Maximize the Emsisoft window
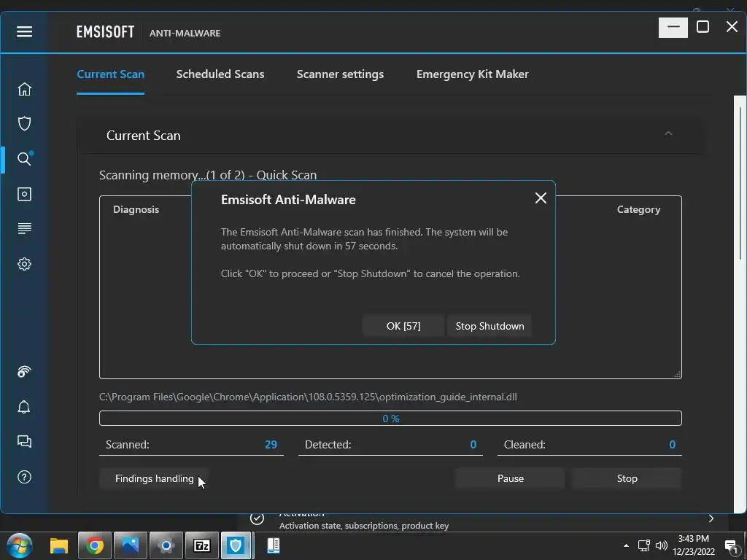747x560 pixels. pyautogui.click(x=703, y=27)
